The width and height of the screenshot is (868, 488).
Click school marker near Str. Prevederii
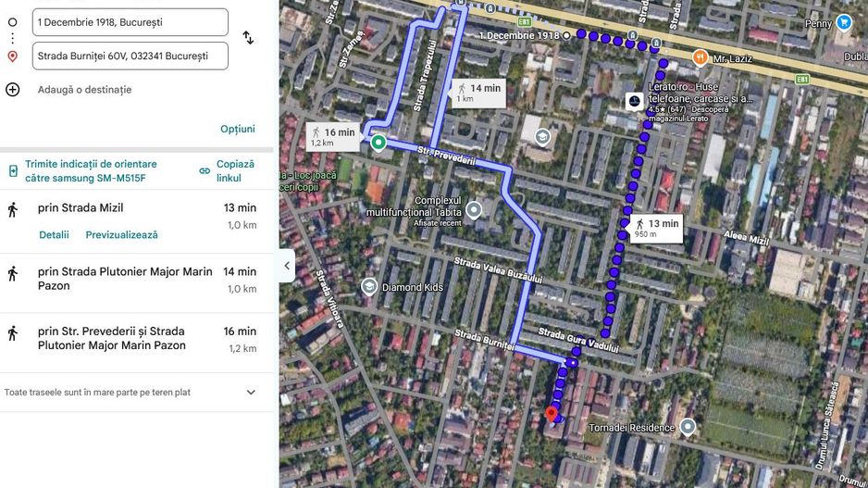coord(542,137)
